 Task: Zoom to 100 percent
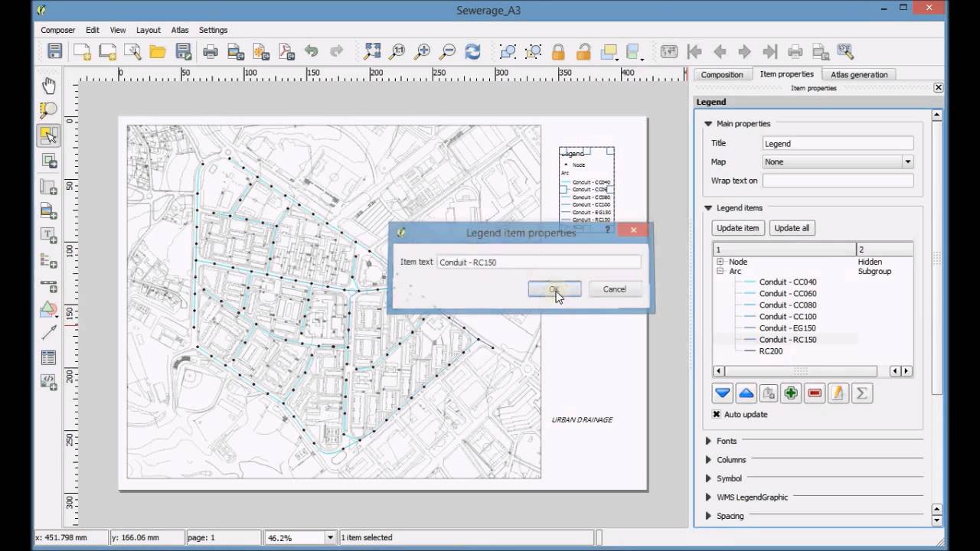tap(397, 51)
